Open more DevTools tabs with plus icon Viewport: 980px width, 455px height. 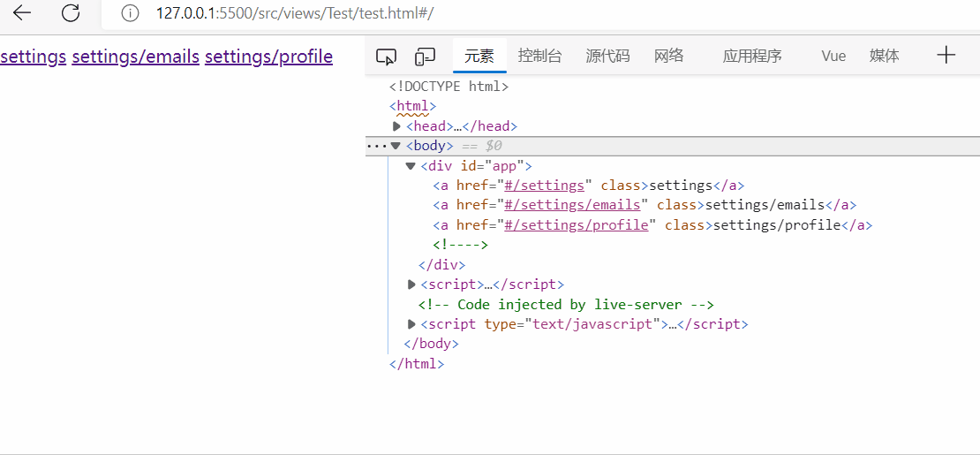coord(946,55)
